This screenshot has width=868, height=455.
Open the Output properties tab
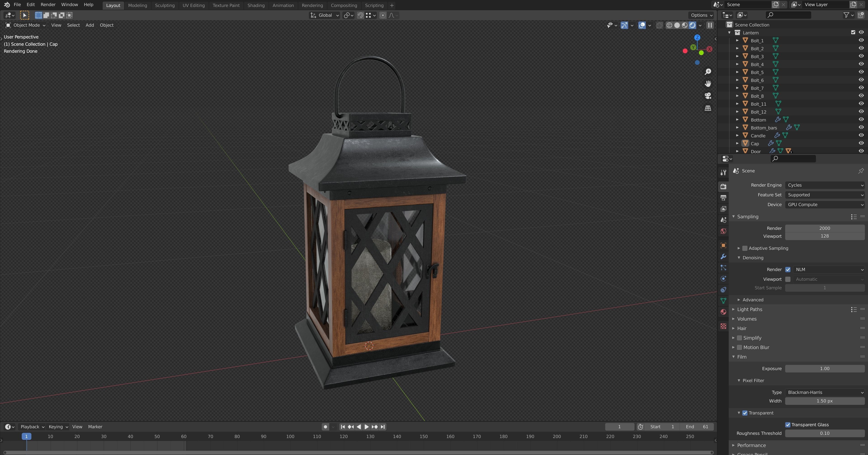pyautogui.click(x=723, y=198)
